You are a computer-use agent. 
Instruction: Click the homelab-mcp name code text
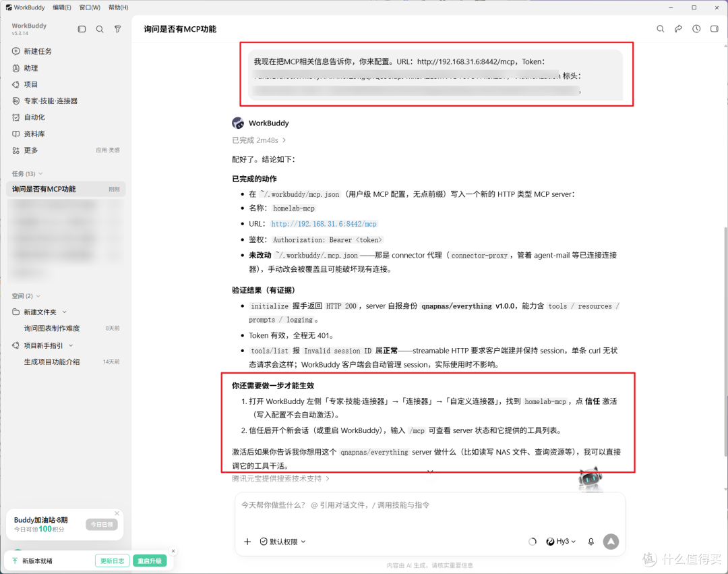(293, 208)
